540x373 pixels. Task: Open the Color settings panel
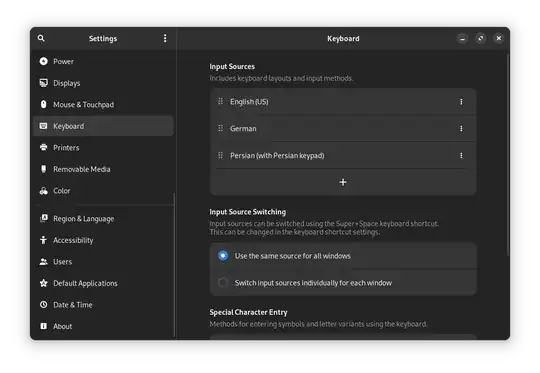(103, 190)
